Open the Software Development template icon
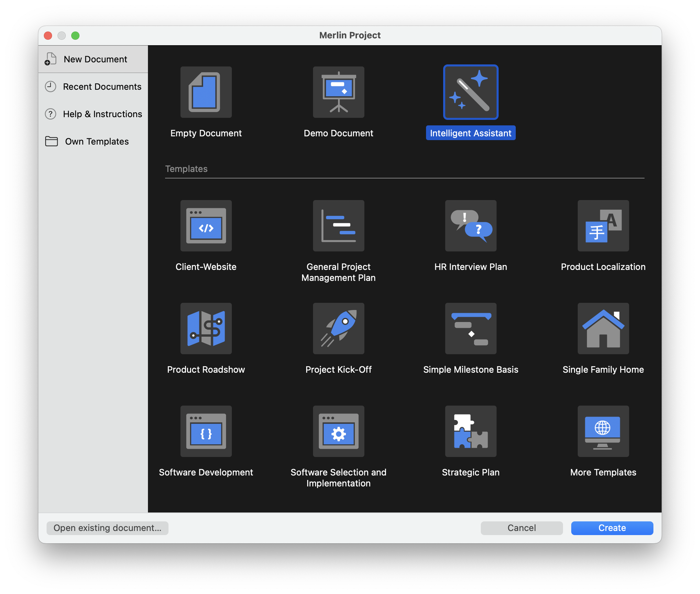Image resolution: width=700 pixels, height=594 pixels. 205,431
